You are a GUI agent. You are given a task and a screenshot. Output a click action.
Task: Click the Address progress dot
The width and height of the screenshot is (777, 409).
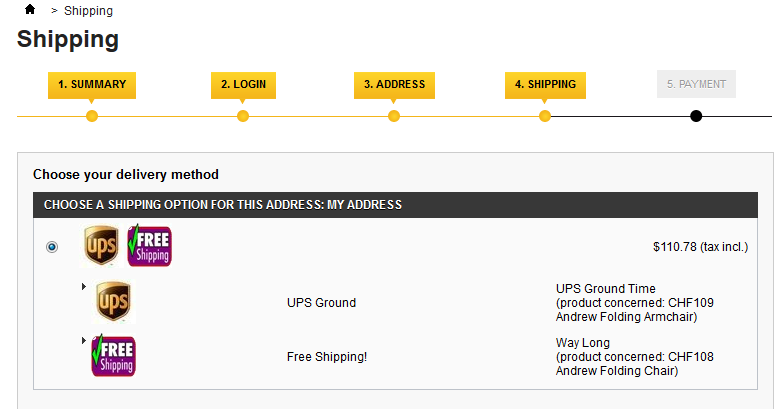point(394,116)
